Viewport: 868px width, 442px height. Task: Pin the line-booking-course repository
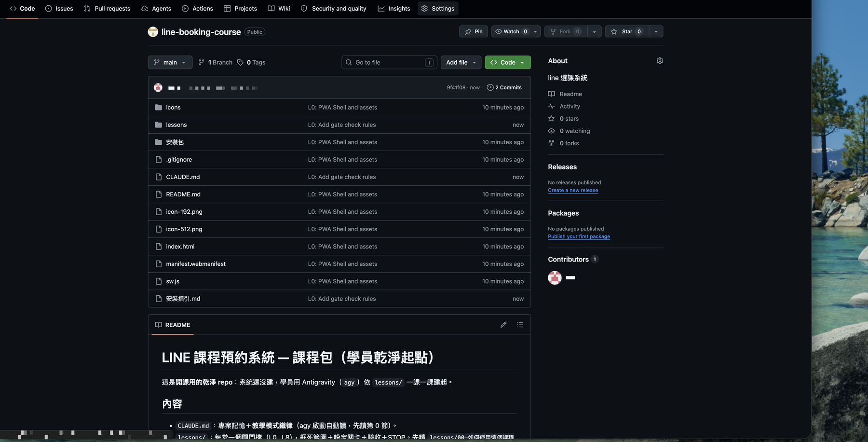(x=474, y=31)
